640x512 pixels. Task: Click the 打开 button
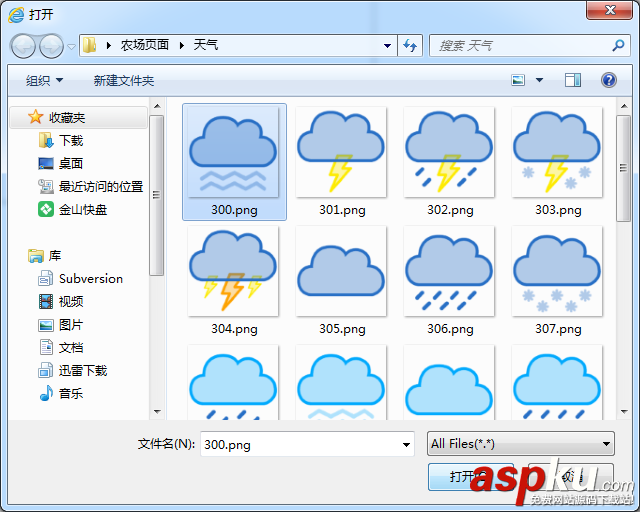tap(470, 476)
